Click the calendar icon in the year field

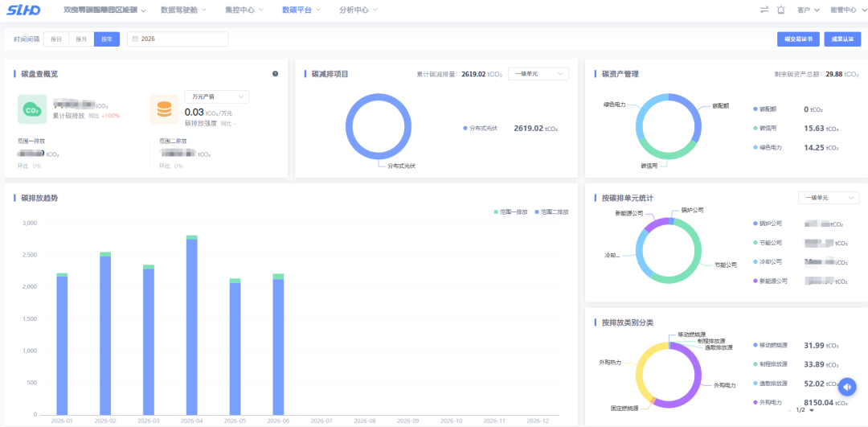(x=135, y=39)
